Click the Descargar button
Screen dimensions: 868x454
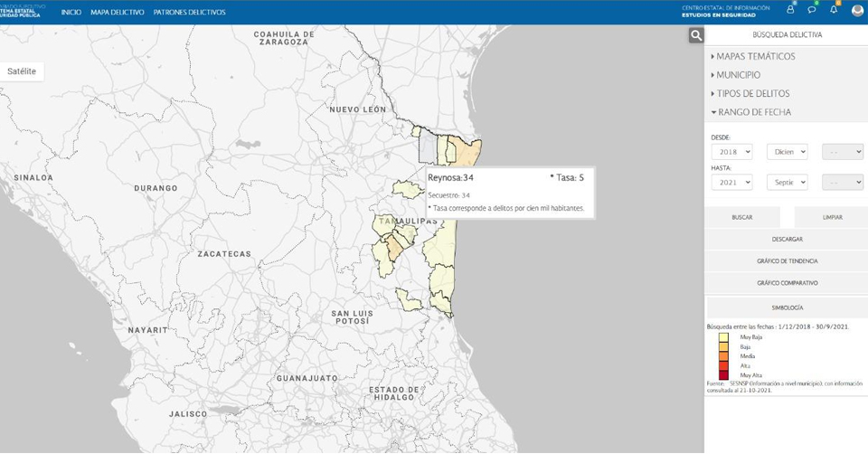tap(786, 240)
